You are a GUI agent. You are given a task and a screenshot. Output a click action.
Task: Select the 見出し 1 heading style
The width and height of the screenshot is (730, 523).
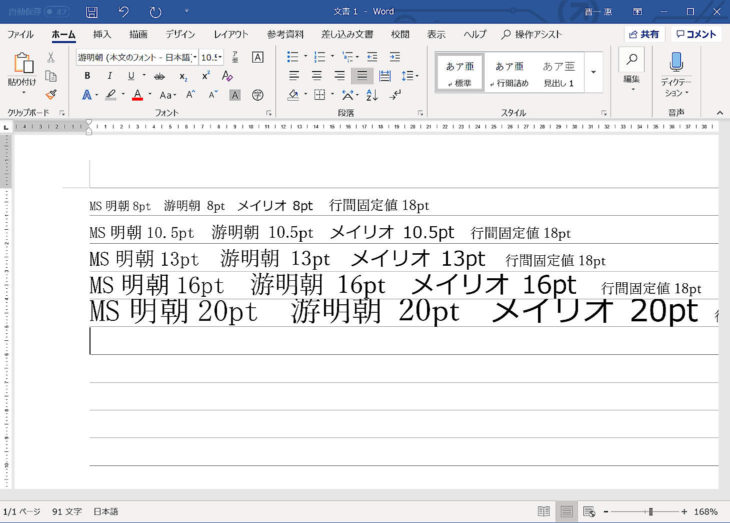[558, 73]
